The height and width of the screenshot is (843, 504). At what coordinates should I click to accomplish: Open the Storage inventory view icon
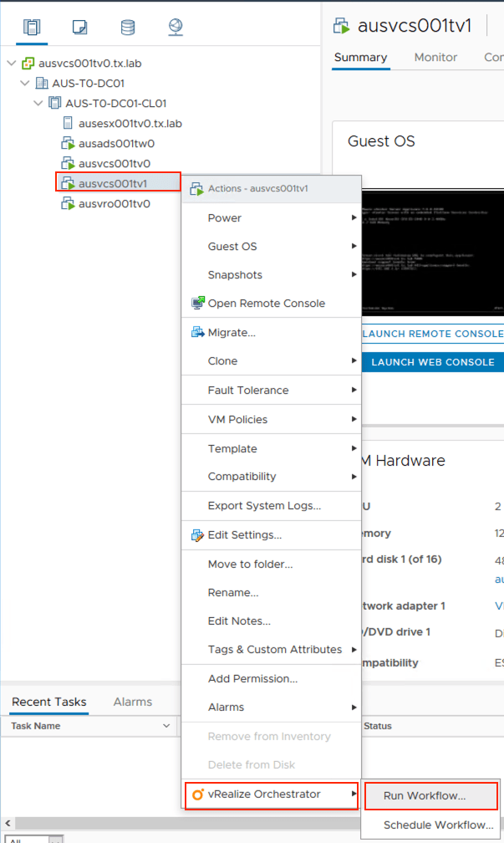point(127,28)
